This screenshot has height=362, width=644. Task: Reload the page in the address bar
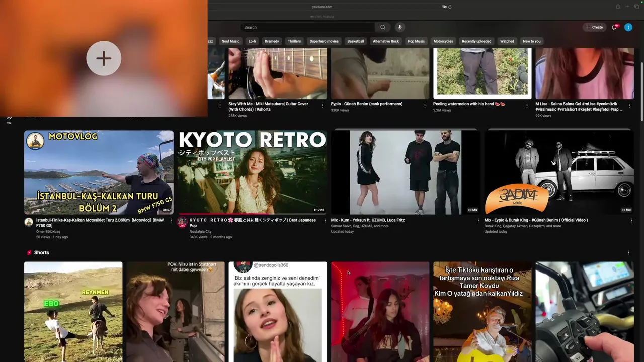pyautogui.click(x=449, y=7)
